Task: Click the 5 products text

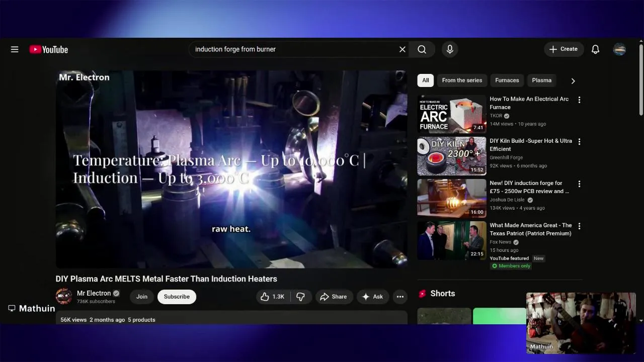Action: click(x=141, y=320)
